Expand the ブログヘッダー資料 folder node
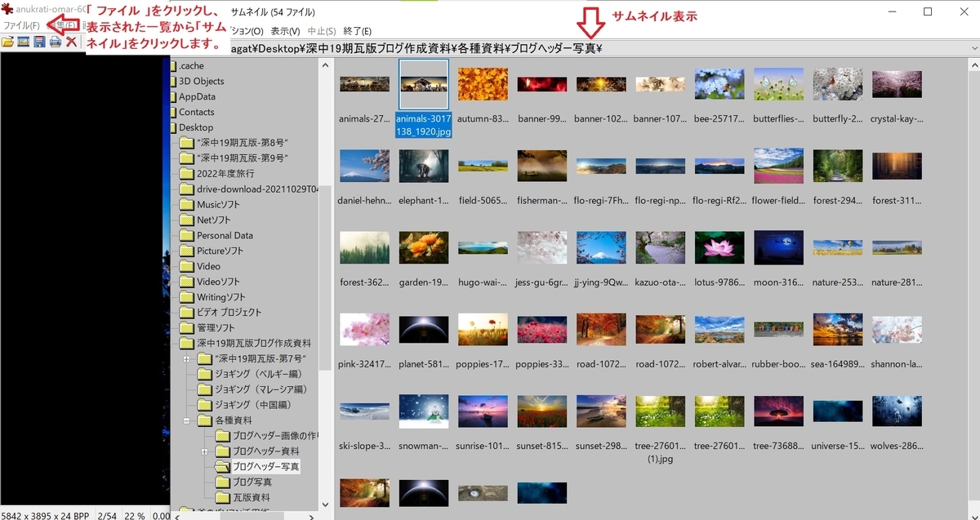Viewport: 980px width, 520px height. 204,451
